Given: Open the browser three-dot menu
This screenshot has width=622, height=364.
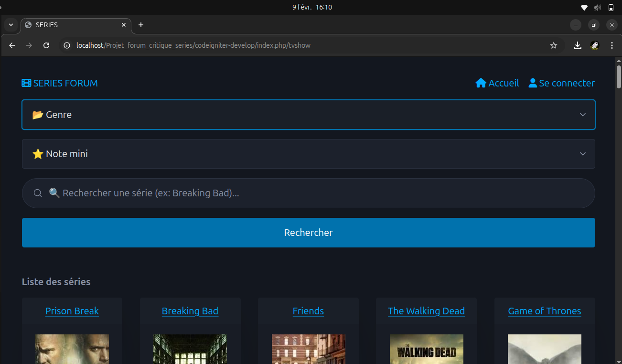Looking at the screenshot, I should [612, 45].
